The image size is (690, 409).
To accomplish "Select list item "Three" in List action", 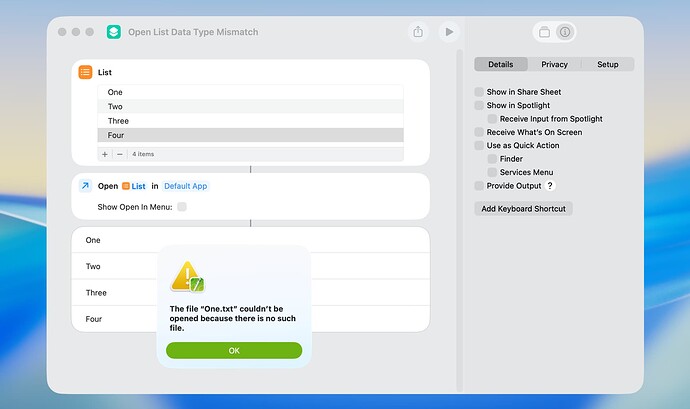I will (250, 121).
